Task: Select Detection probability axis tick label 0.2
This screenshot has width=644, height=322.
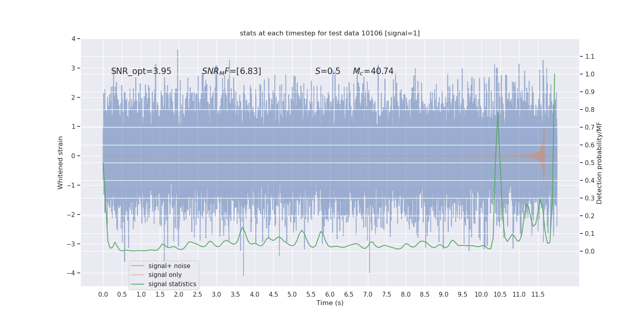Action: (590, 216)
